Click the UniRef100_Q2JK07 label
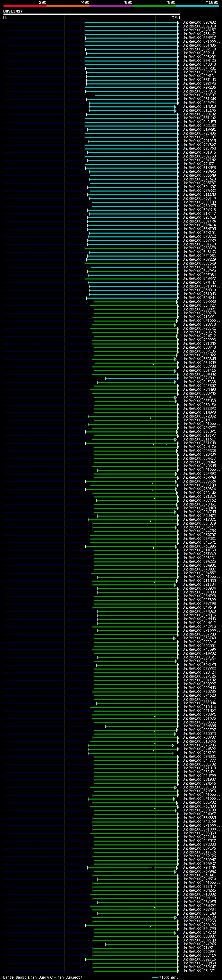The image size is (222, 980). pos(199,137)
